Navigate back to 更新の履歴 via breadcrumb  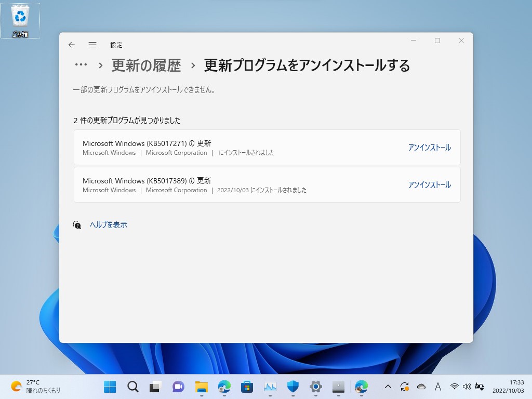pos(145,65)
